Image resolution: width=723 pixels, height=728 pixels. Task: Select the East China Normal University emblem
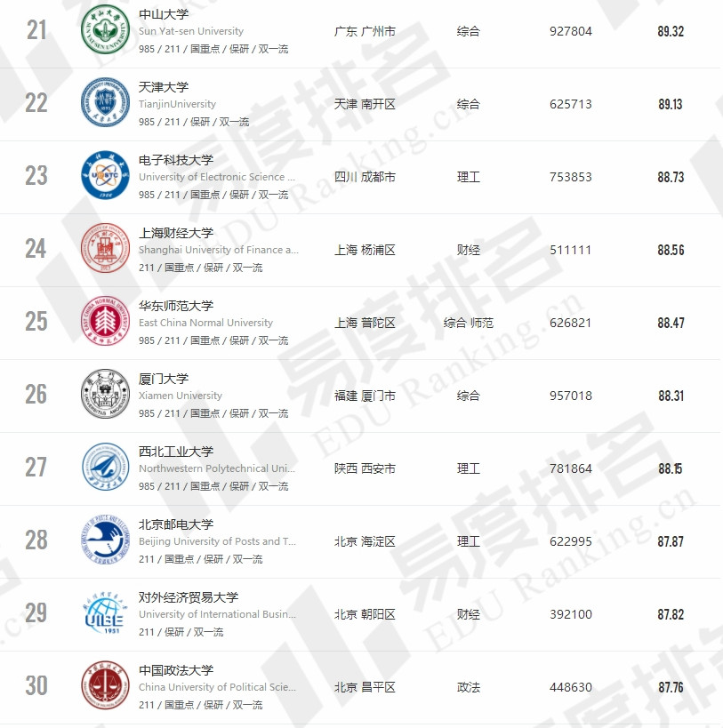point(105,322)
